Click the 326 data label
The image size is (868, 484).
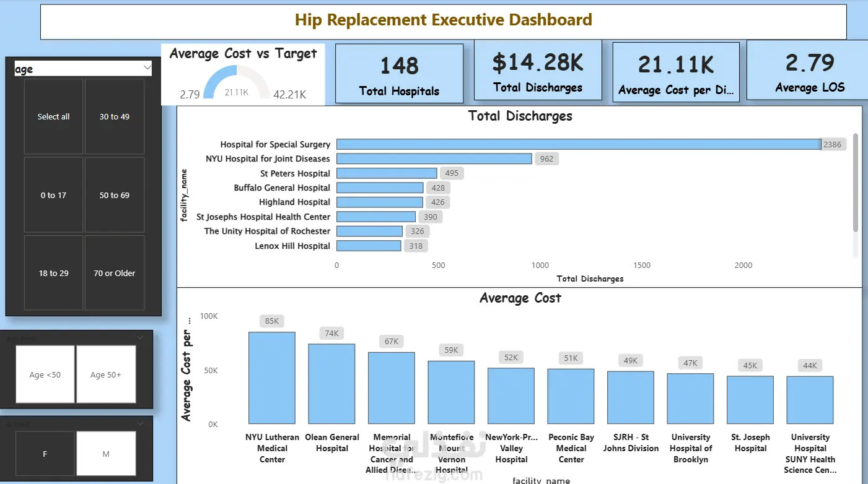coord(418,231)
